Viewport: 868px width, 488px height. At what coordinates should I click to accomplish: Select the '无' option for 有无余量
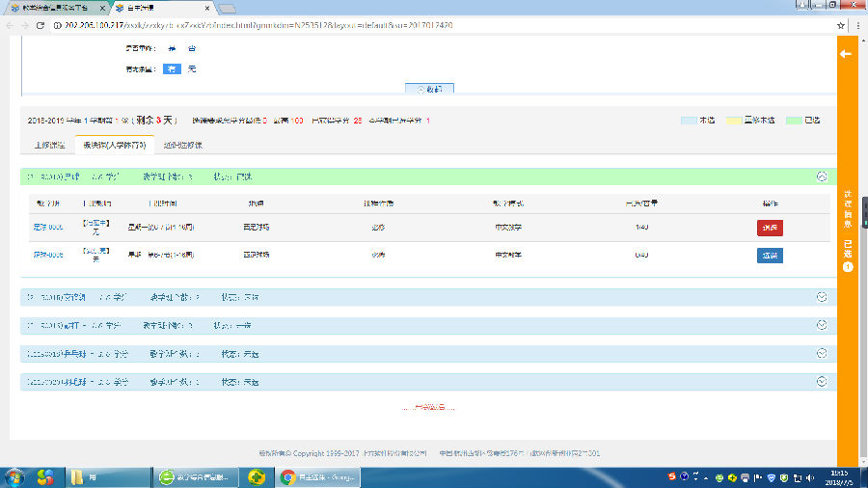click(191, 69)
